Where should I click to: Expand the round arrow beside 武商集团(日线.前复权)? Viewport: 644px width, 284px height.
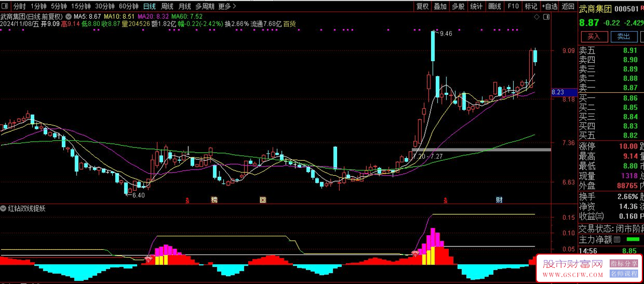[69, 17]
